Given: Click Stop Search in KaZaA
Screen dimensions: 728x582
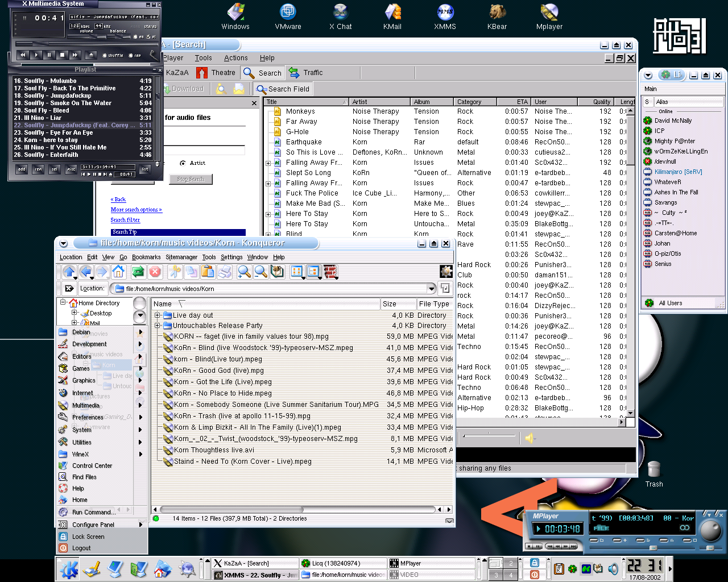Looking at the screenshot, I should [191, 179].
